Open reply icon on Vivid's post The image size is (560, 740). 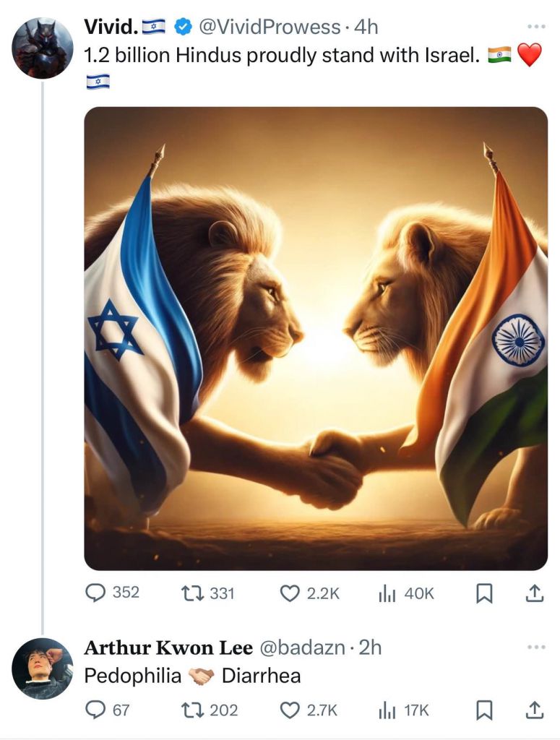[96, 593]
